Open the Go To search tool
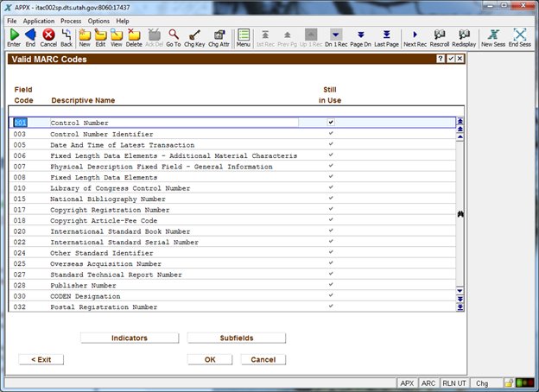The height and width of the screenshot is (392, 539). click(x=174, y=35)
